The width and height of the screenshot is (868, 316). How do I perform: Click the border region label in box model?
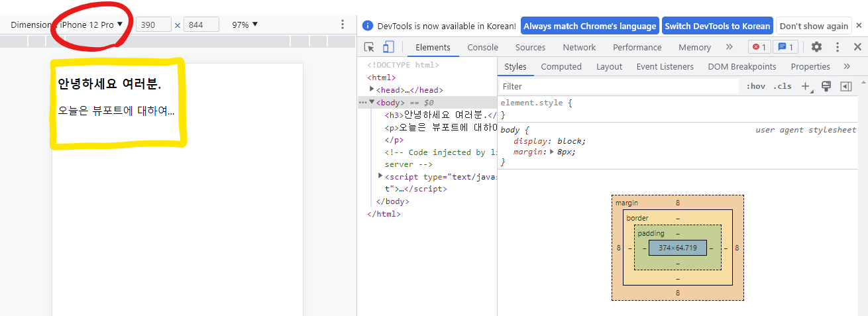point(637,218)
